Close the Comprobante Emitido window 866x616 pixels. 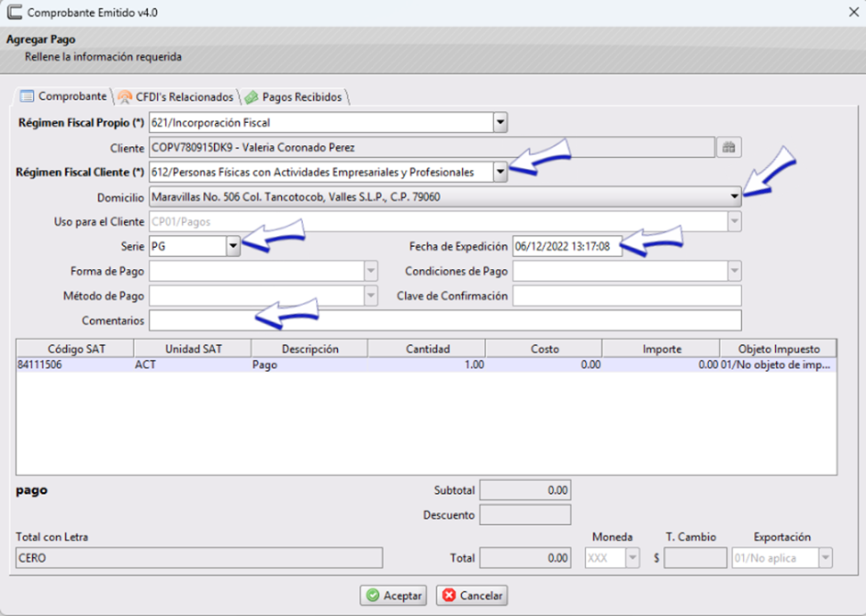coord(853,12)
